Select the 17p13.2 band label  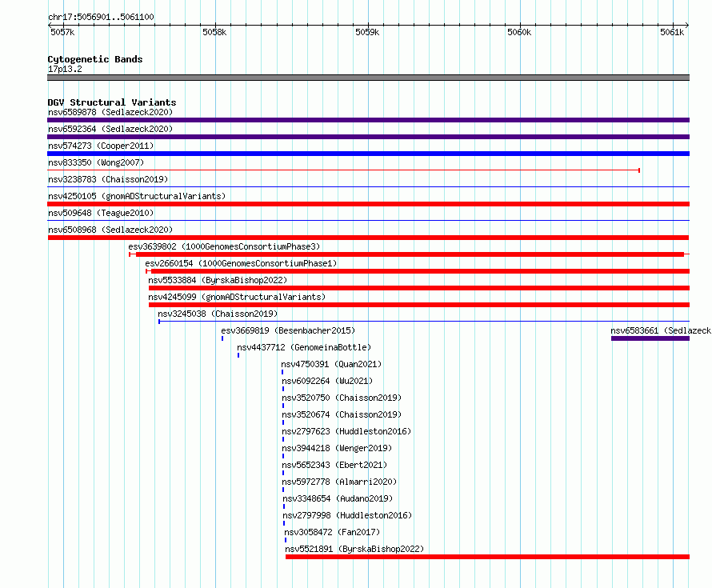click(65, 69)
